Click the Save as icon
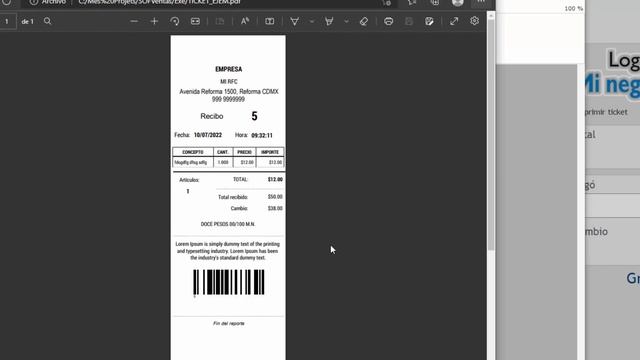The image size is (640, 360). click(x=429, y=21)
